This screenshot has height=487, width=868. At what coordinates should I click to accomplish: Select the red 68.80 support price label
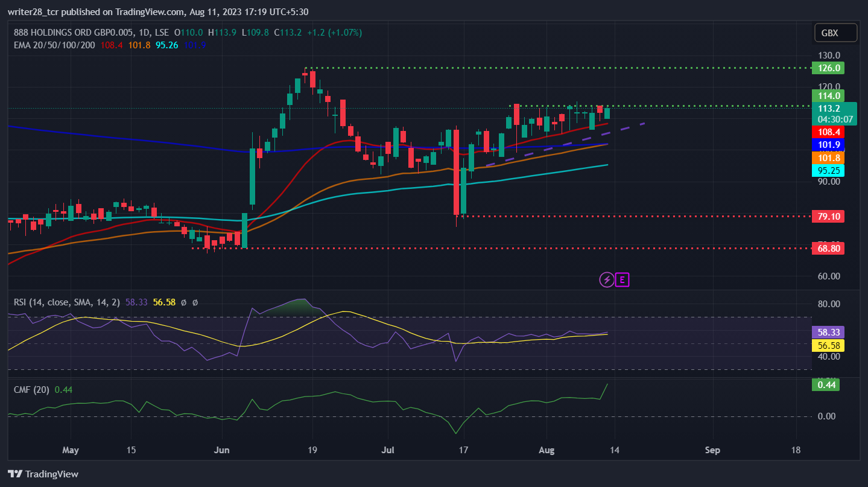[828, 248]
